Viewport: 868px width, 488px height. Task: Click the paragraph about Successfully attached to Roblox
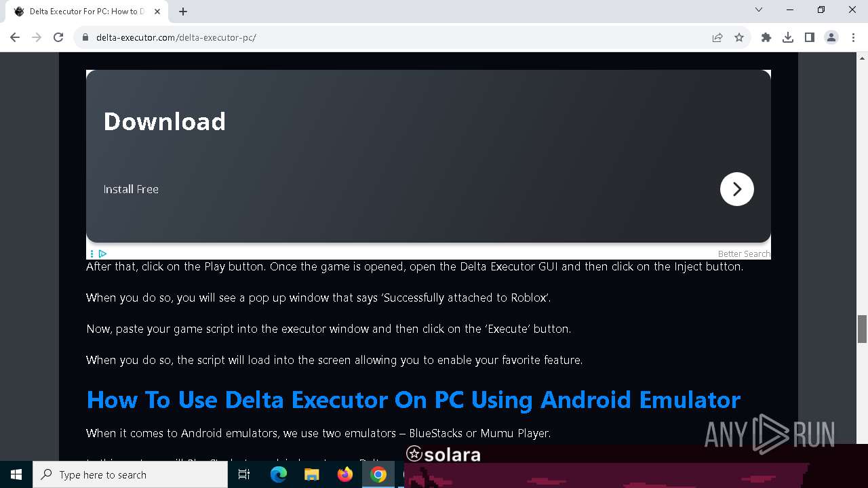319,298
